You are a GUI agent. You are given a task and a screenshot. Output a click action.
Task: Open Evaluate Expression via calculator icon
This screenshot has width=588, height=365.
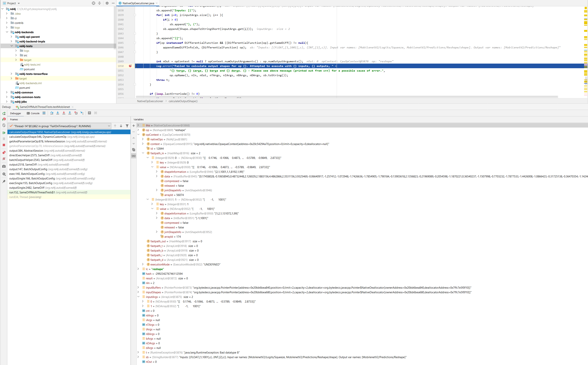point(90,113)
